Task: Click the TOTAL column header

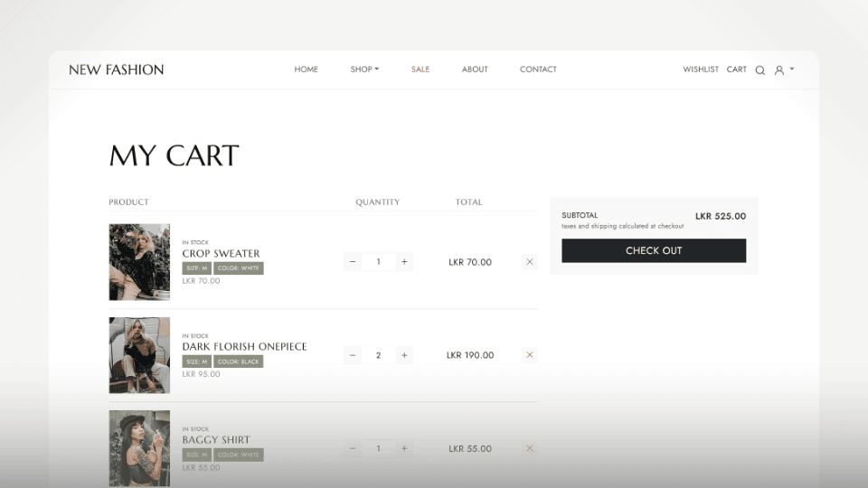Action: [468, 202]
